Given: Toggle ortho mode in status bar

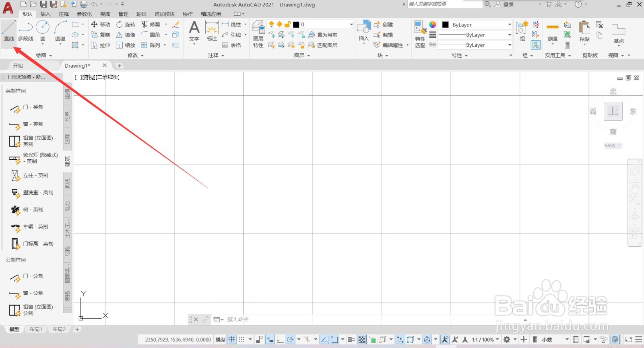Looking at the screenshot, I should coord(280,340).
